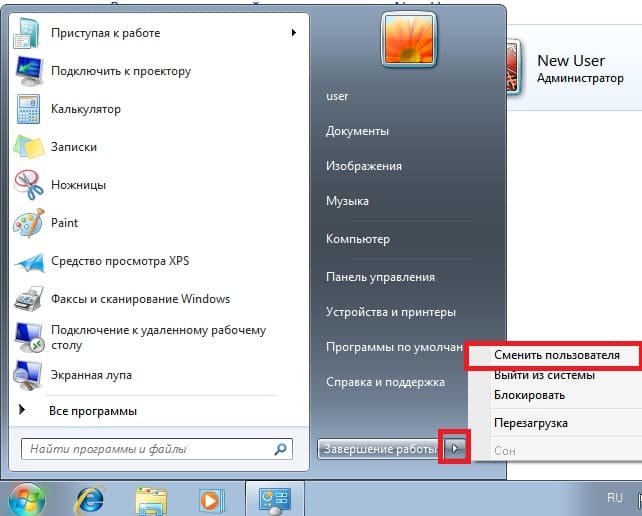This screenshot has width=642, height=516.
Task: Open Windows Media Player from taskbar
Action: point(211,497)
